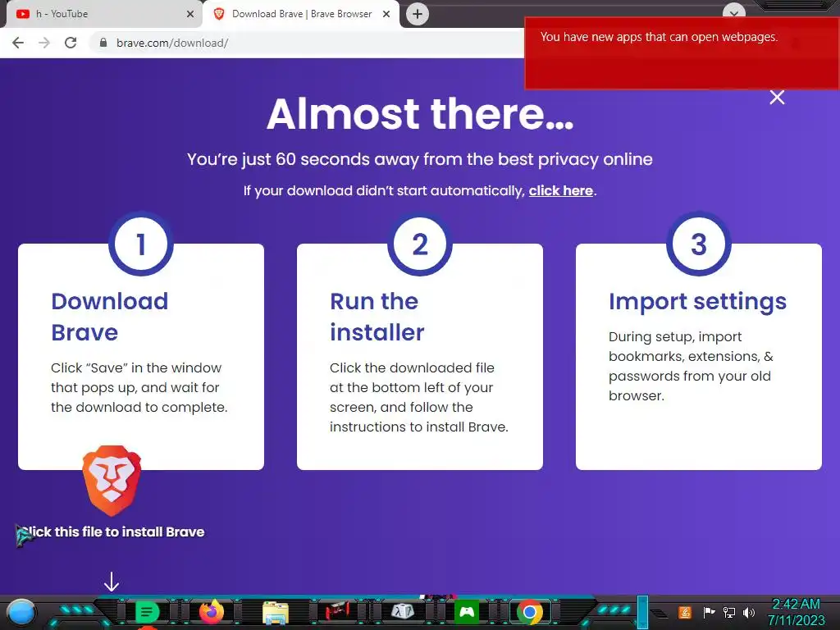Open a new tab with plus button
The image size is (840, 630).
[x=418, y=14]
